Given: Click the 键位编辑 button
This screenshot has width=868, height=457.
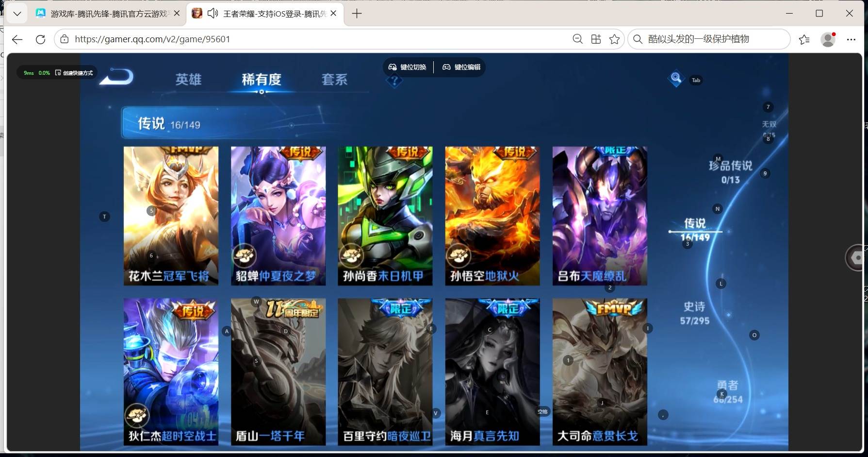Looking at the screenshot, I should [x=461, y=67].
